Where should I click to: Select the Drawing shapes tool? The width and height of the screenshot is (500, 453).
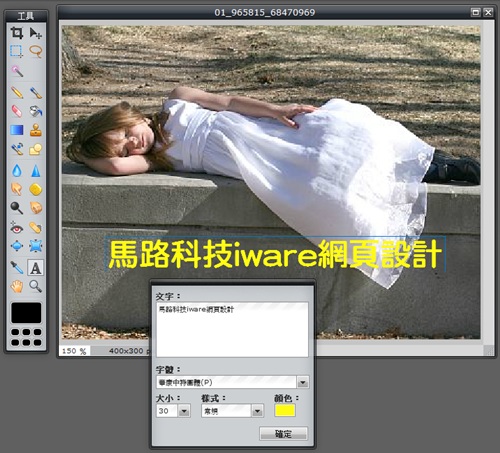(x=35, y=149)
